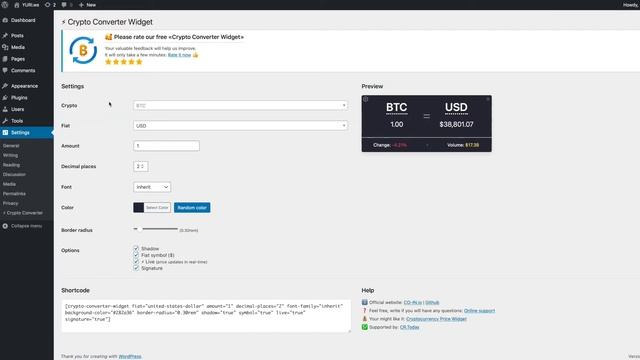
Task: Click the Amount input field
Action: 167,146
